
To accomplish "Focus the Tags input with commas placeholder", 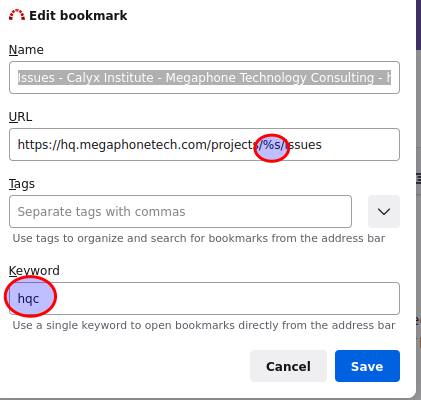I will (180, 212).
